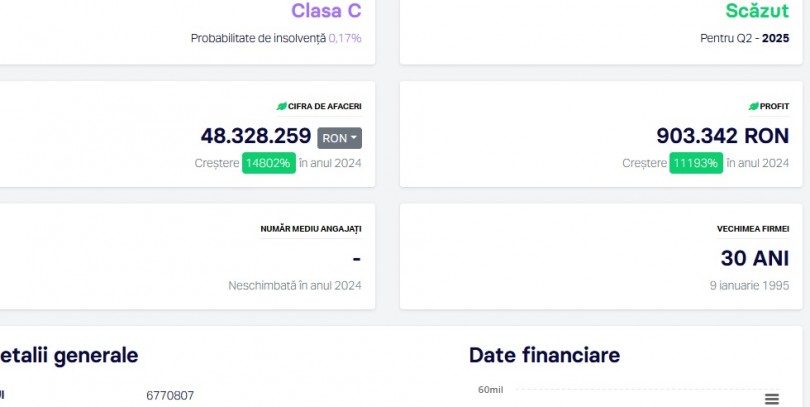Viewport: 810px width, 407px height.
Task: Open the chart hamburger menu icon
Action: 771,398
